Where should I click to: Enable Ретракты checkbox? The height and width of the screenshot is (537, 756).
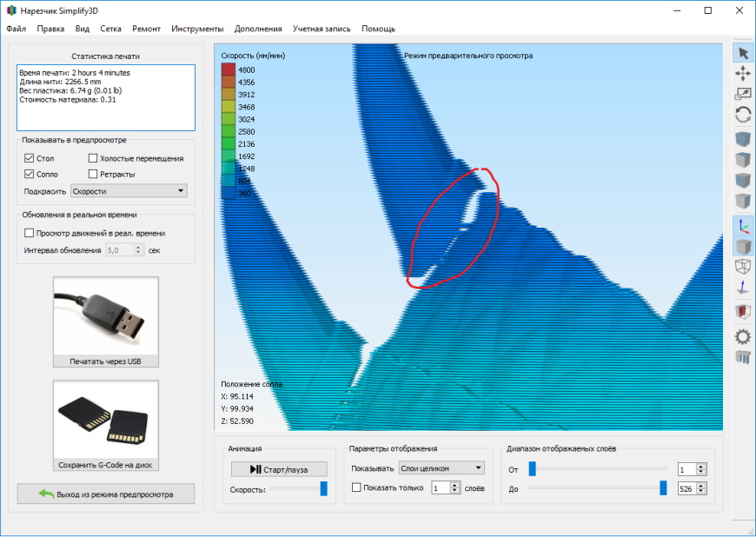point(93,174)
